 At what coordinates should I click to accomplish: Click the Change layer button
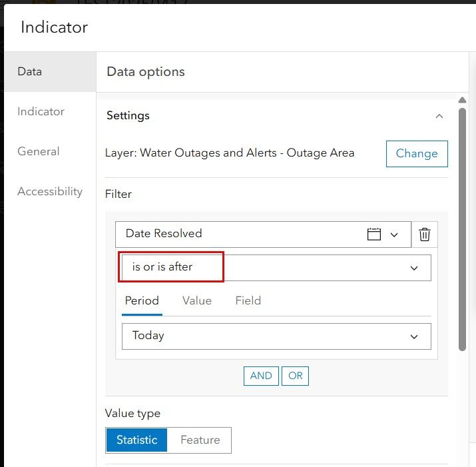[x=417, y=153]
